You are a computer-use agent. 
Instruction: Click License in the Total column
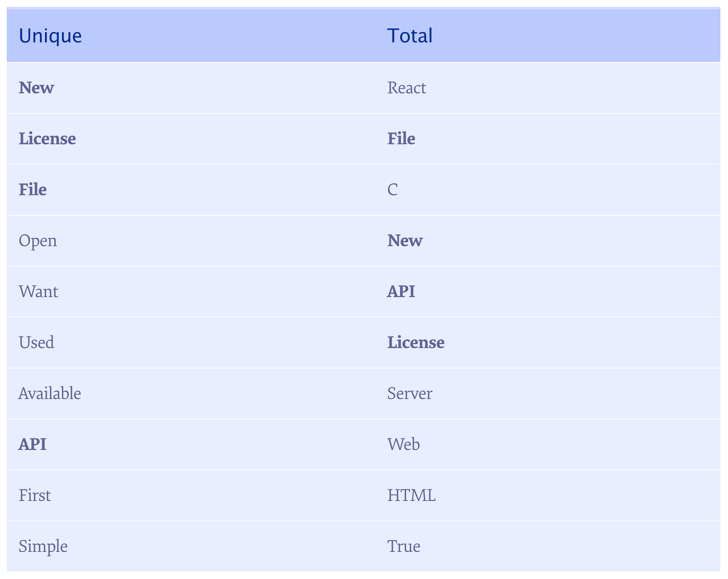pyautogui.click(x=416, y=342)
